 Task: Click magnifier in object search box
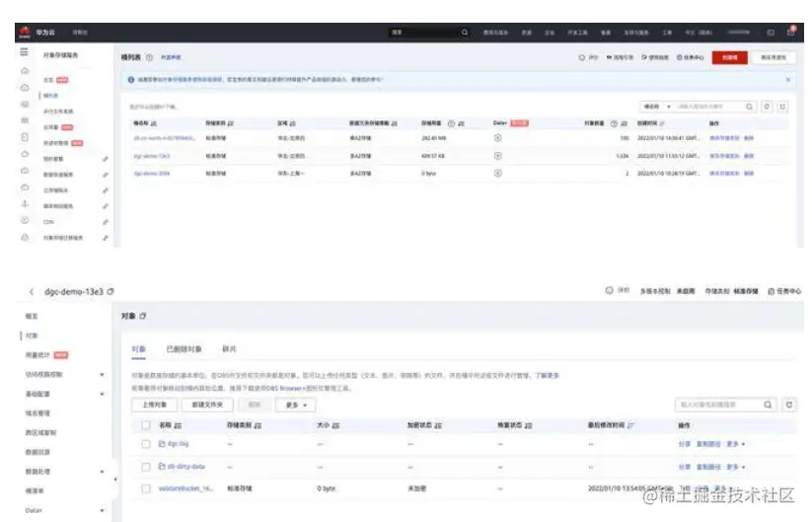[768, 405]
